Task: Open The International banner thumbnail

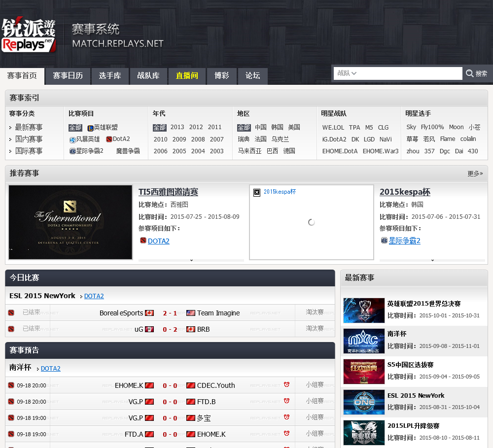Action: point(70,222)
